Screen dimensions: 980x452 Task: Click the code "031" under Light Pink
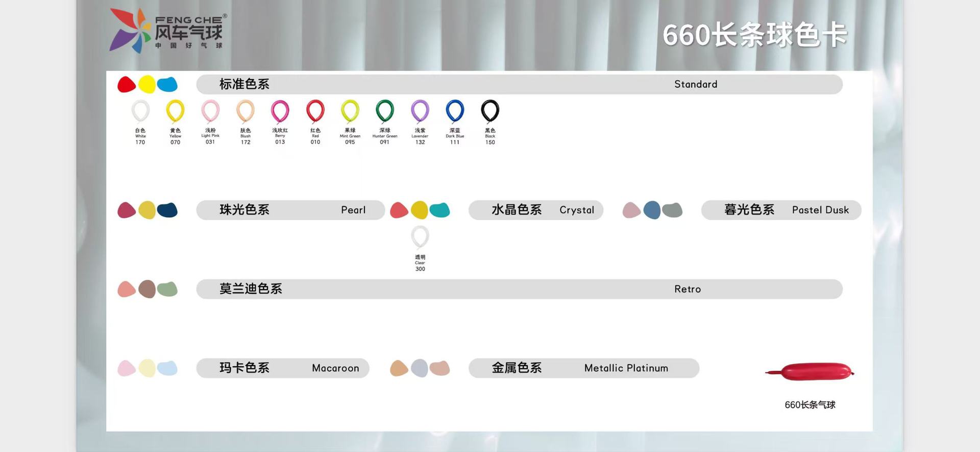[210, 142]
